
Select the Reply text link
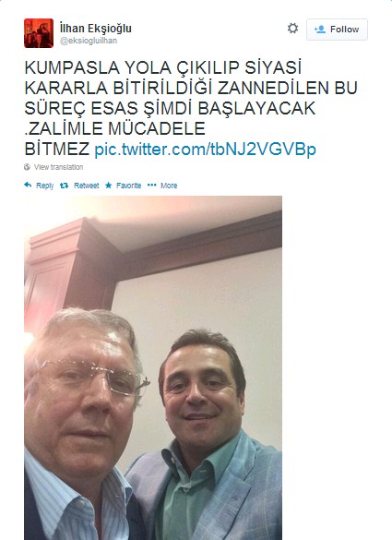45,186
